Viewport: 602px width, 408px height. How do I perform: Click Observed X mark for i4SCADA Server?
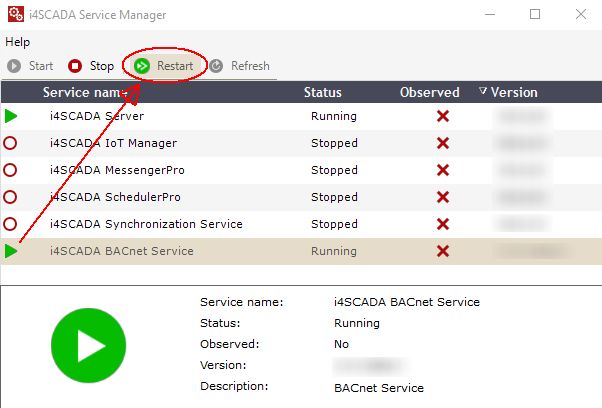[443, 116]
